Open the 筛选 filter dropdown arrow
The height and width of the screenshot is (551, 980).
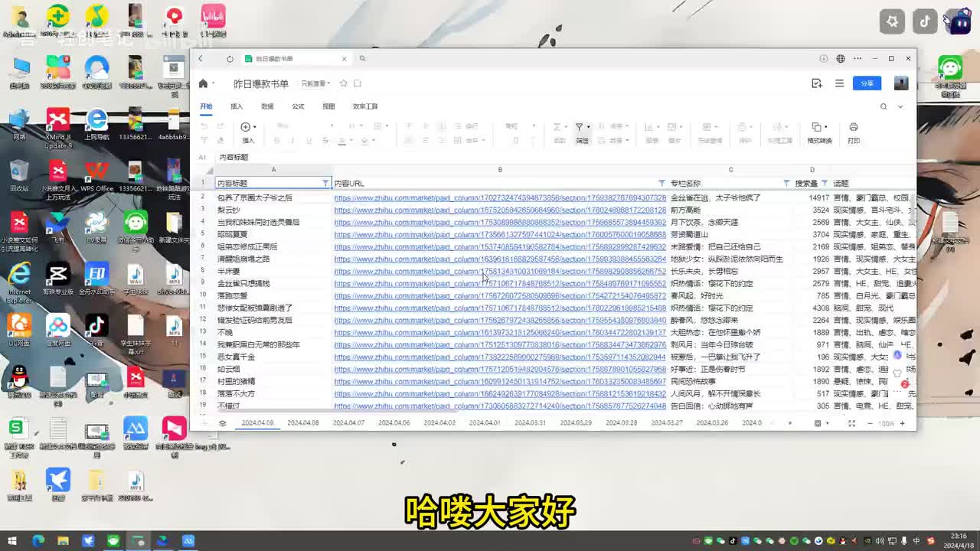pos(588,127)
